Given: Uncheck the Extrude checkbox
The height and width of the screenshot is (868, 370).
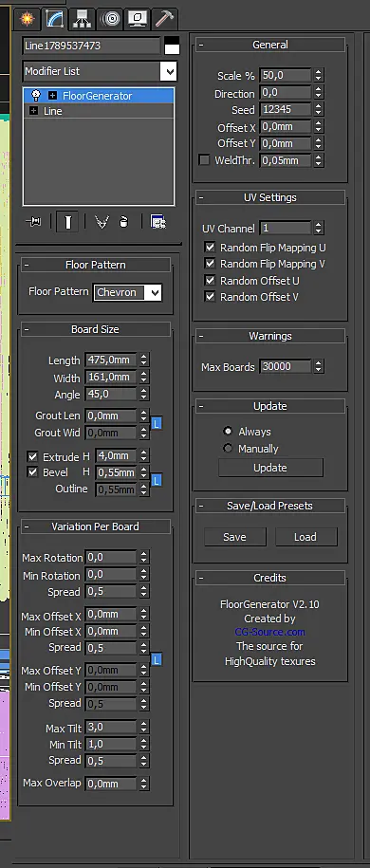Looking at the screenshot, I should click(x=32, y=457).
